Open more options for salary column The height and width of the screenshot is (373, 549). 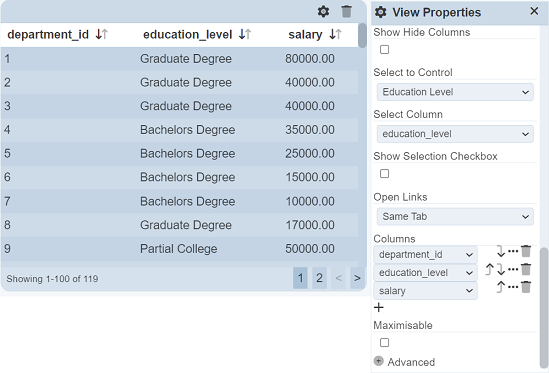click(x=513, y=287)
